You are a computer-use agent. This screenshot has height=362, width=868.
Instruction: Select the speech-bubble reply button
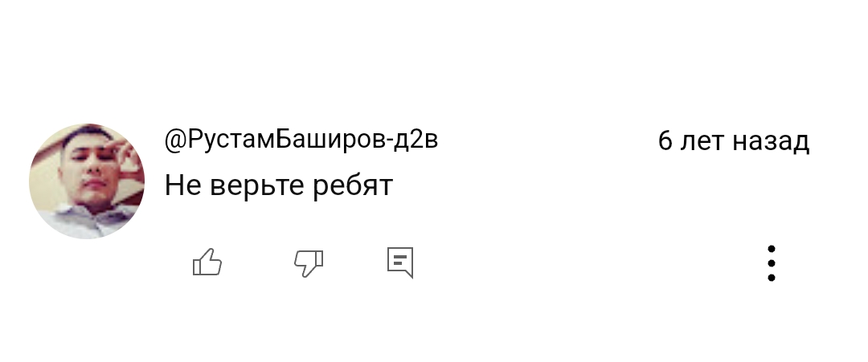400,262
